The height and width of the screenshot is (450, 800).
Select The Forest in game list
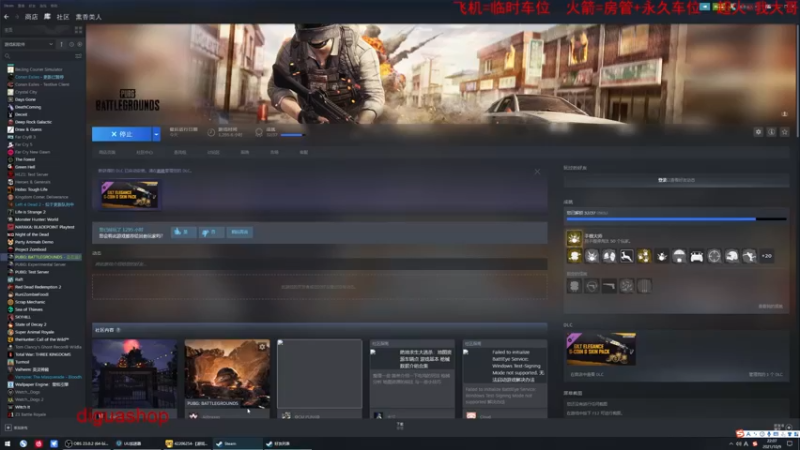pyautogui.click(x=24, y=159)
